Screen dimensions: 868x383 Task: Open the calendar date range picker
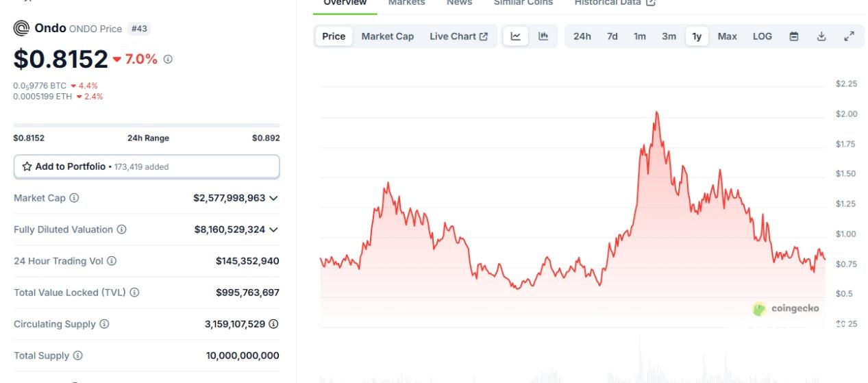click(794, 36)
